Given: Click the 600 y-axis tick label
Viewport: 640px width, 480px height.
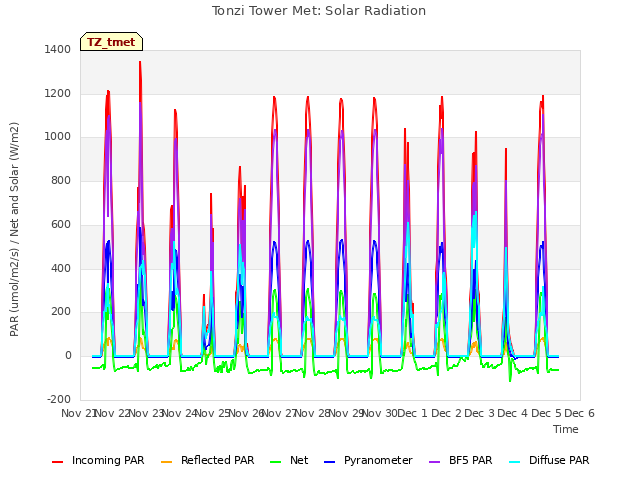Looking at the screenshot, I should 61,224.
